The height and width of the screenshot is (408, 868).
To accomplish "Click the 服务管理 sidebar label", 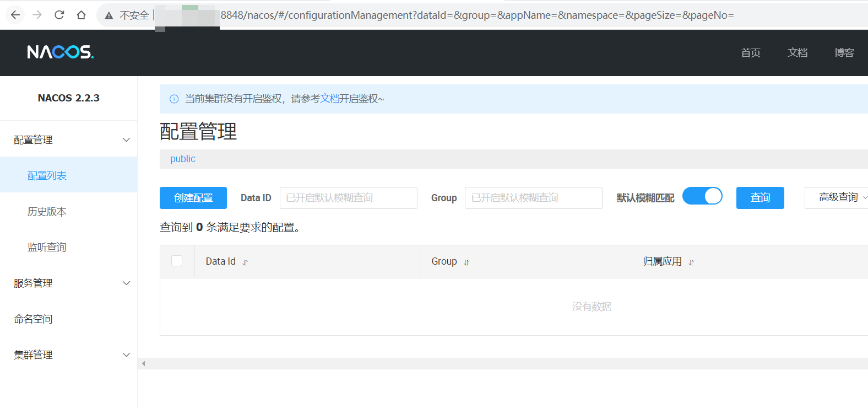I will [x=33, y=283].
